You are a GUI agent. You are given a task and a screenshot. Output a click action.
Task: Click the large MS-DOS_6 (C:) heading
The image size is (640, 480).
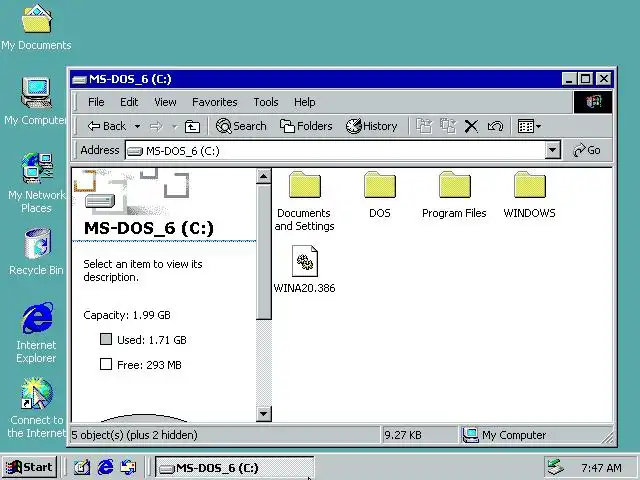tap(149, 228)
